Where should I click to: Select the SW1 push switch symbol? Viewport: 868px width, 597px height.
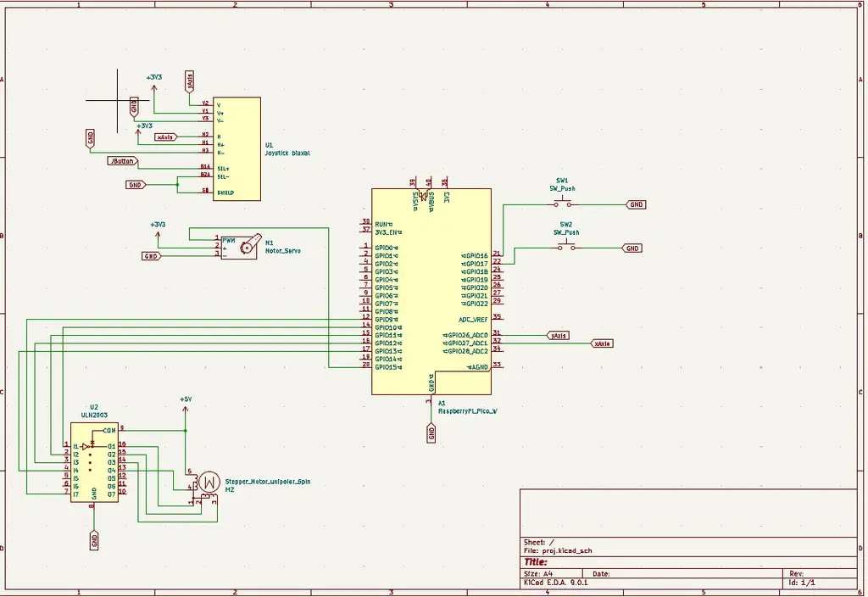563,204
